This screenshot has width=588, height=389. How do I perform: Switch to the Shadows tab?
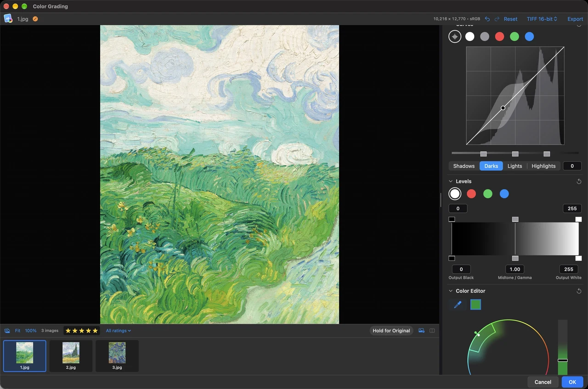464,166
